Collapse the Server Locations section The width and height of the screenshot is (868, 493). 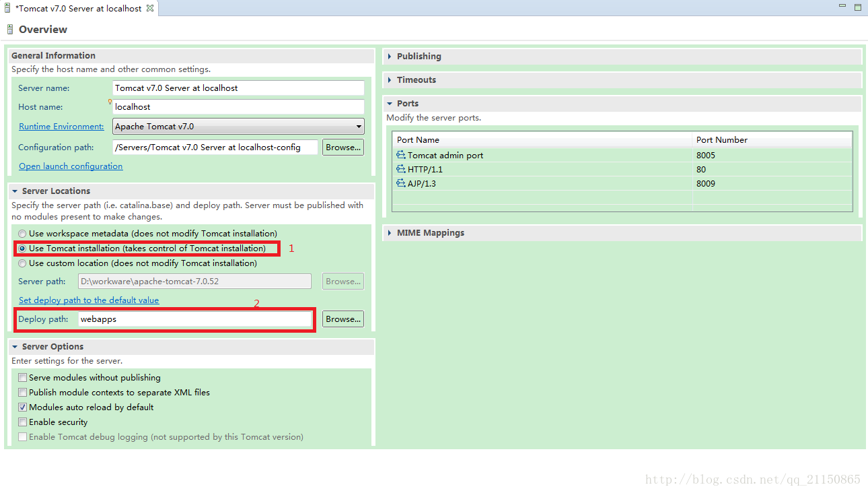15,191
